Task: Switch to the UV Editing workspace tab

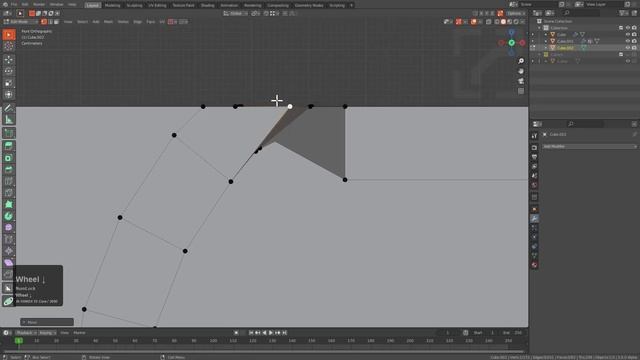Action: click(x=157, y=5)
